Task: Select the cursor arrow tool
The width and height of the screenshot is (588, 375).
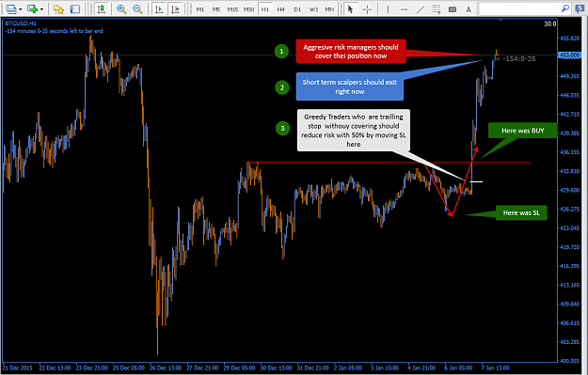Action: [x=351, y=9]
